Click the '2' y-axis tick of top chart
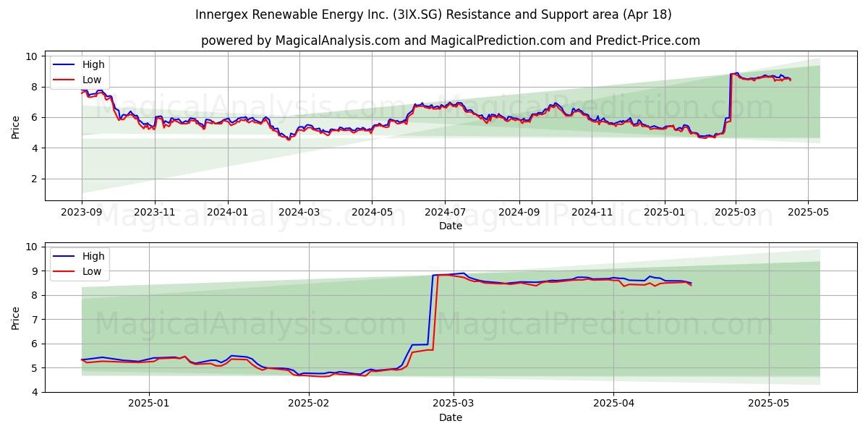Viewport: 868px width, 434px height. [x=34, y=179]
